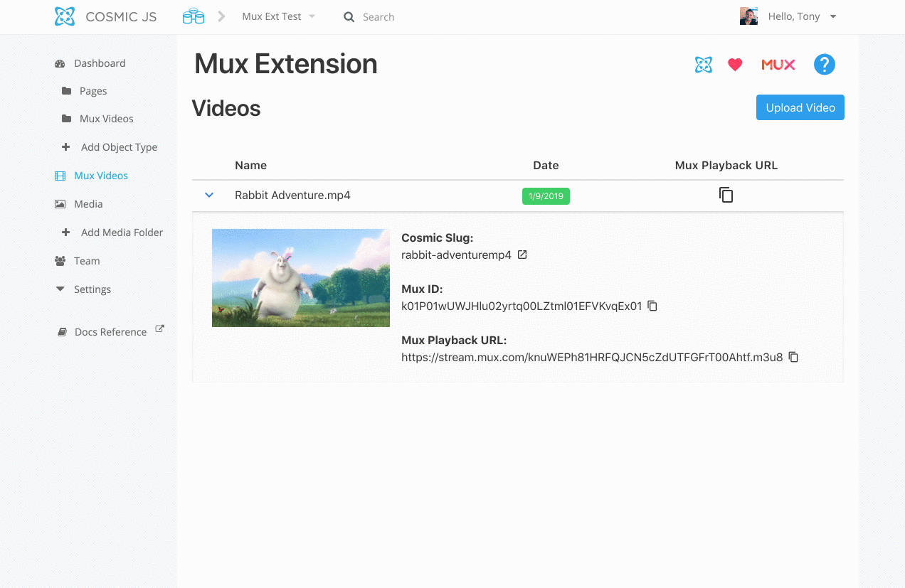Copy the Mux ID value
Viewport: 905px width, 588px height.
[x=652, y=306]
